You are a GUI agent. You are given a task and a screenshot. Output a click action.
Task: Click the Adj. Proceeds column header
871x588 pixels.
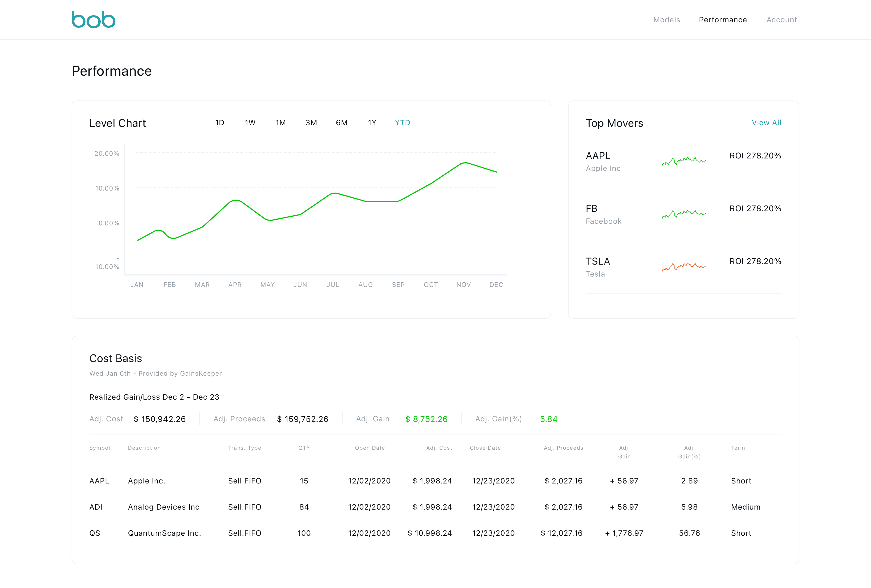[x=563, y=448]
